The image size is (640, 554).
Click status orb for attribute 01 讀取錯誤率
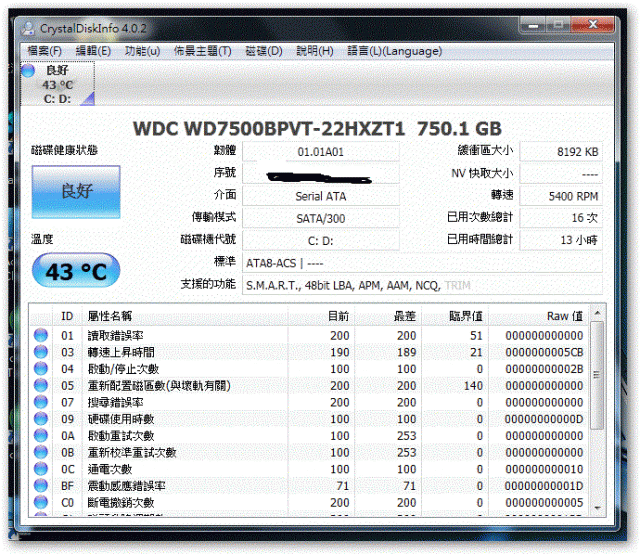pyautogui.click(x=41, y=335)
